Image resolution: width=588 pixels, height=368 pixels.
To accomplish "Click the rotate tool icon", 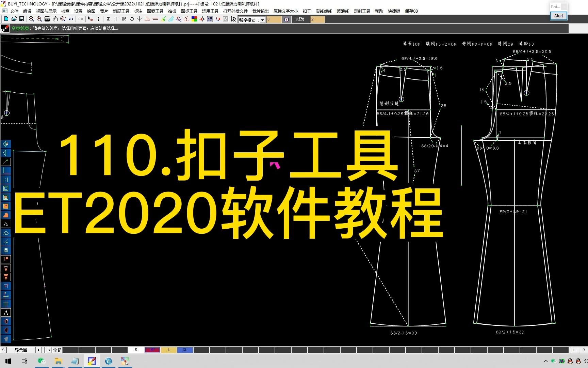I will [132, 19].
